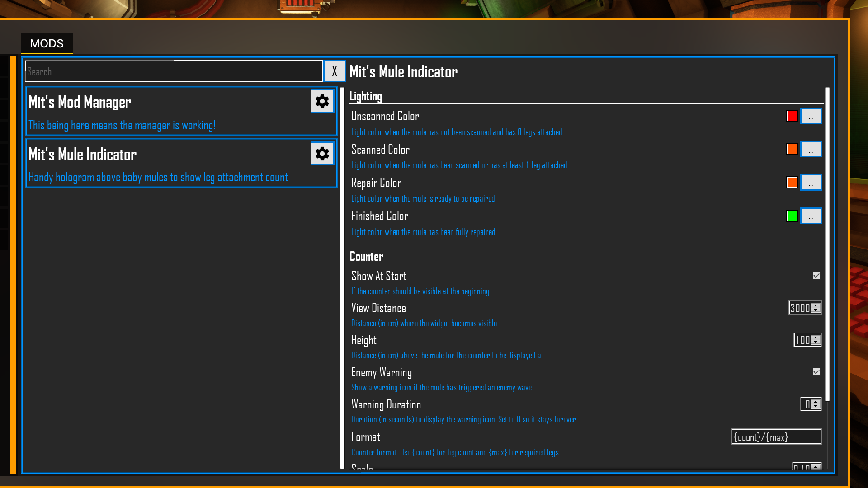Click the Format text field
Image resolution: width=868 pixels, height=488 pixels.
pos(776,437)
